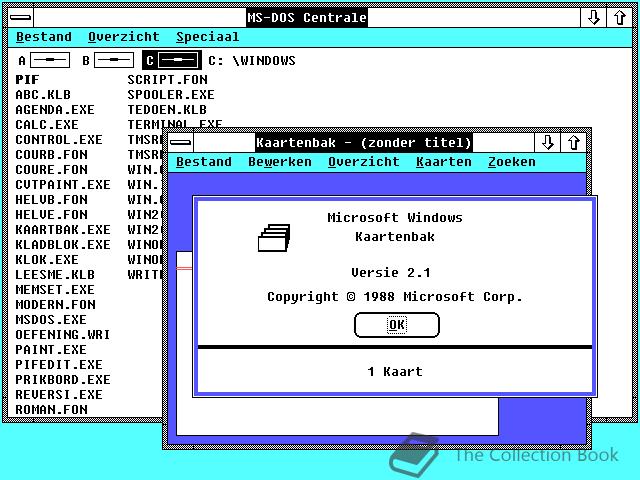Open Bewerken menu in Kaartenbak
Screen dimensions: 640x480
pyautogui.click(x=280, y=162)
